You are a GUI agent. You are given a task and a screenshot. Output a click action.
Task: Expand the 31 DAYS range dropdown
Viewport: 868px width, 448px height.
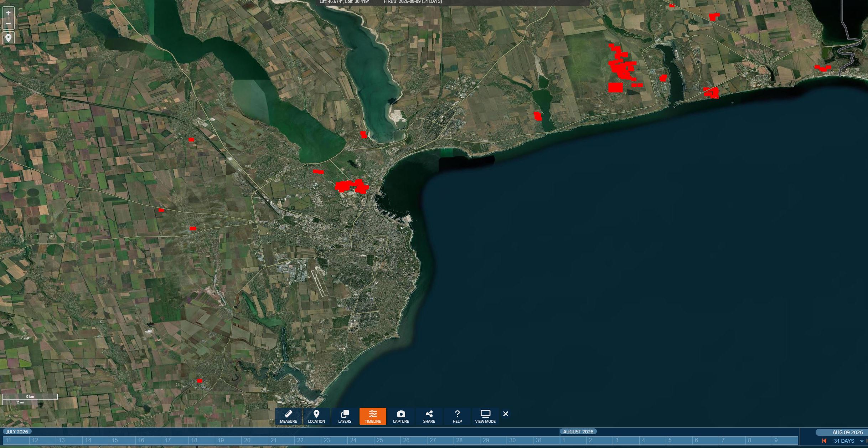click(848, 441)
